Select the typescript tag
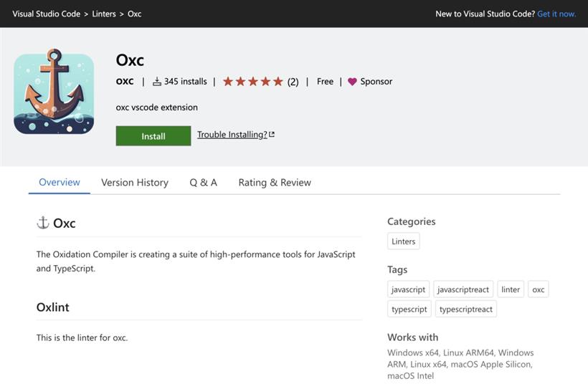The height and width of the screenshot is (384, 588). click(x=409, y=309)
